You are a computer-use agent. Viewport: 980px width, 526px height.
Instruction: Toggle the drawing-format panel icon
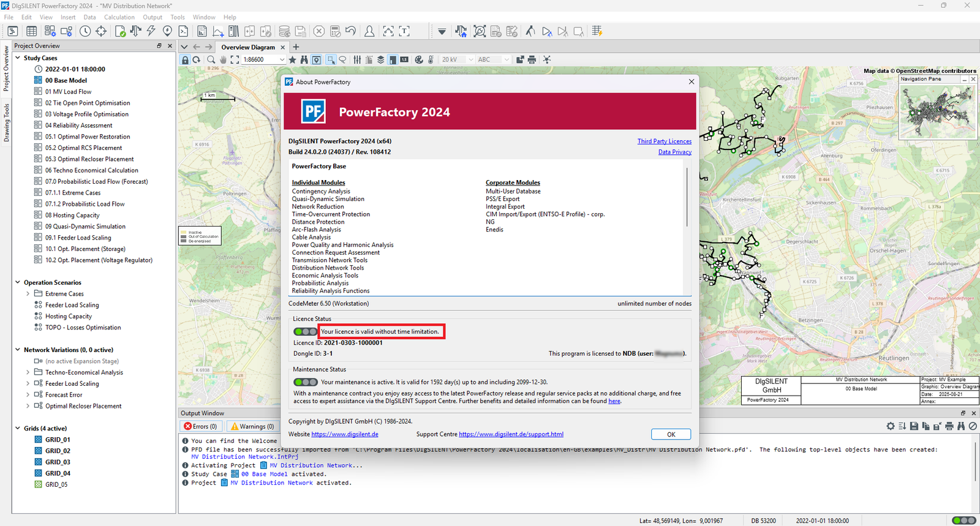tap(393, 59)
